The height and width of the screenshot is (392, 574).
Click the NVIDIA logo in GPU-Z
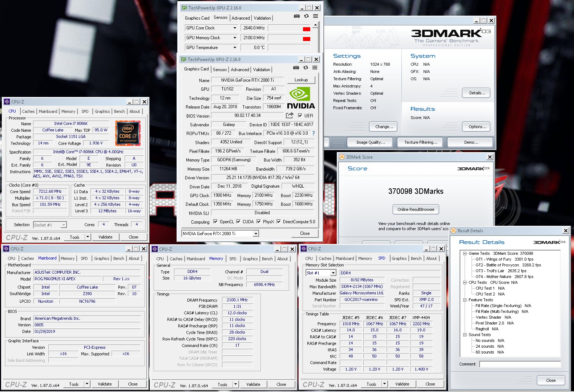301,98
